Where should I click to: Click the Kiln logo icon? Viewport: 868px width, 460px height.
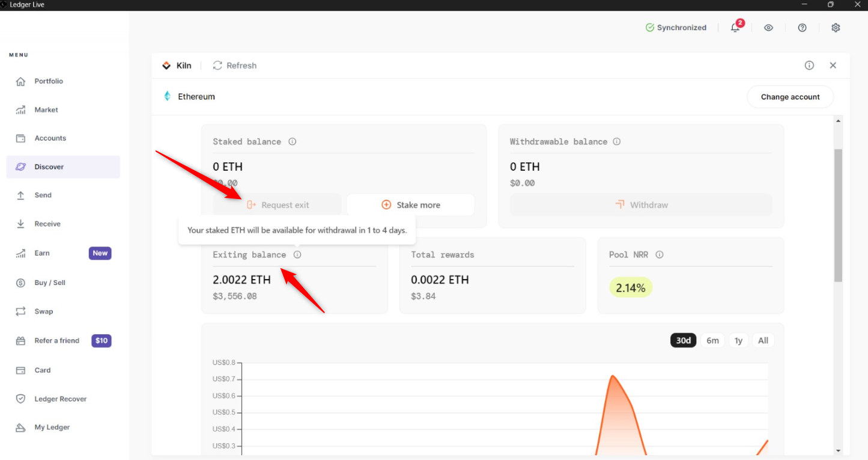(x=166, y=66)
